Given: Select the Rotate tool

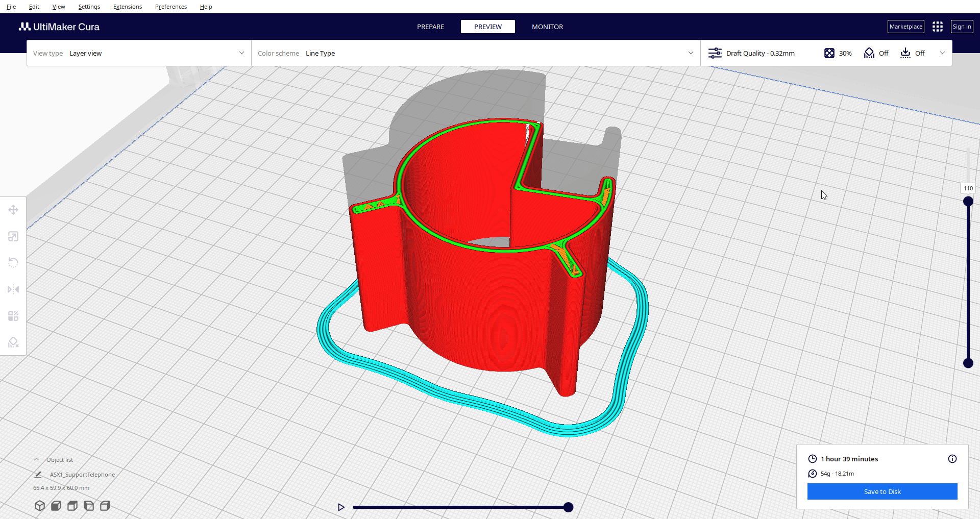Looking at the screenshot, I should coord(13,263).
